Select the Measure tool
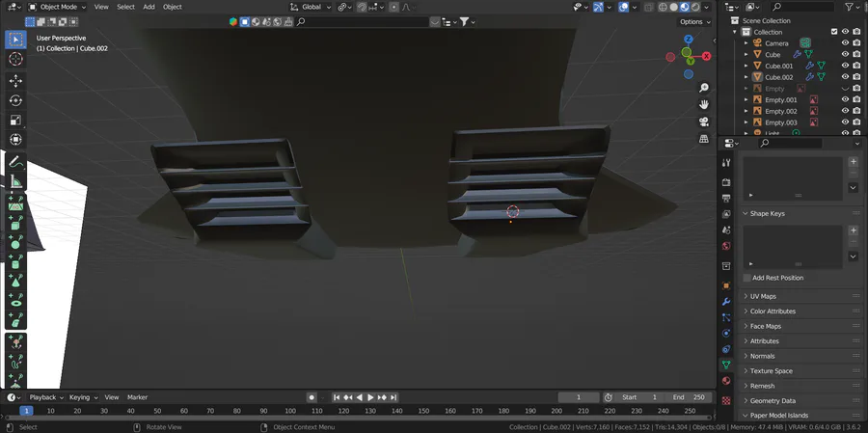The height and width of the screenshot is (433, 868). tap(15, 181)
